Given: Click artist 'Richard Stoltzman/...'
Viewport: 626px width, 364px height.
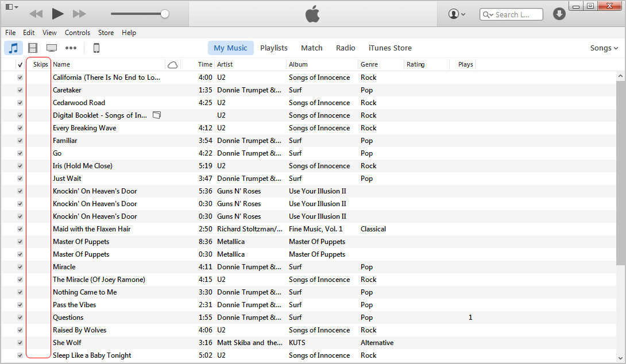Looking at the screenshot, I should (249, 229).
